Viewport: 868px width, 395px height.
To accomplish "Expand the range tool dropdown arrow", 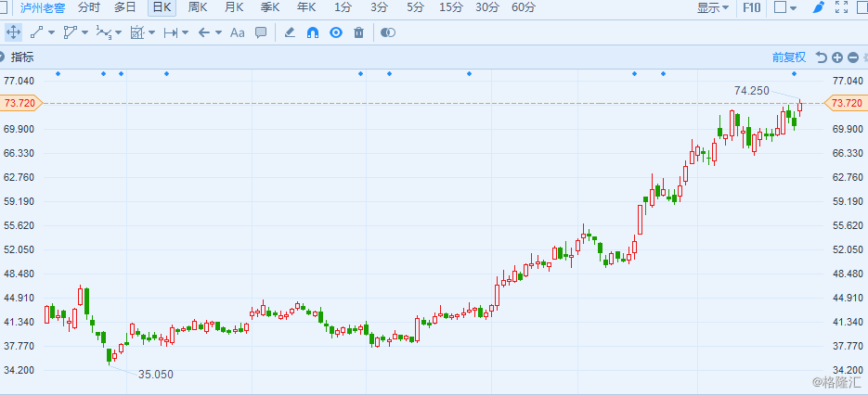I will 185,32.
